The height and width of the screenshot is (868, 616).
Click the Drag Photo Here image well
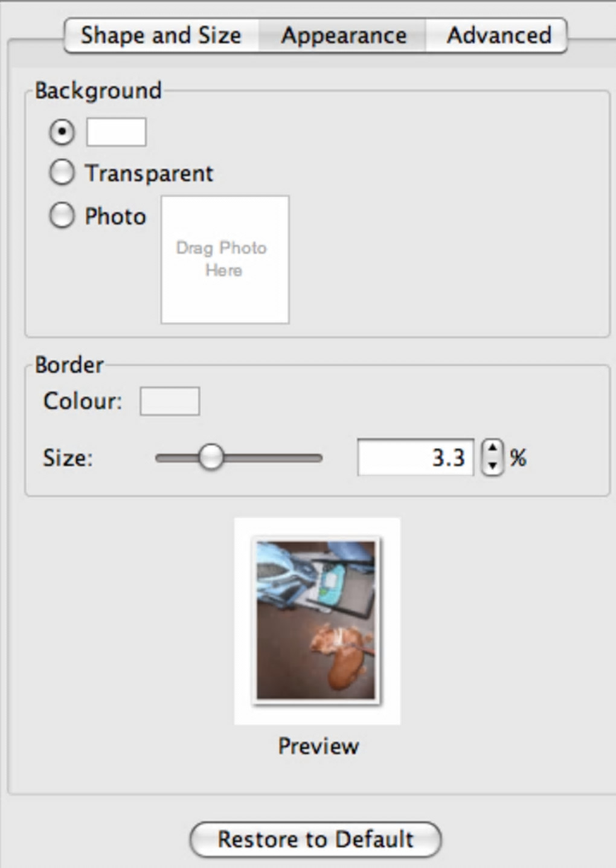(x=225, y=260)
